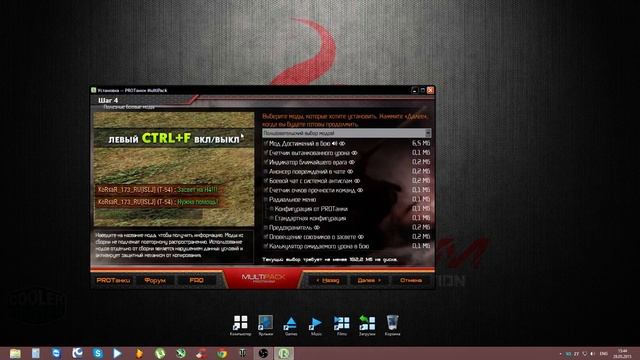Uncheck Счетчик вытанкованного урона mod

[x=266, y=153]
